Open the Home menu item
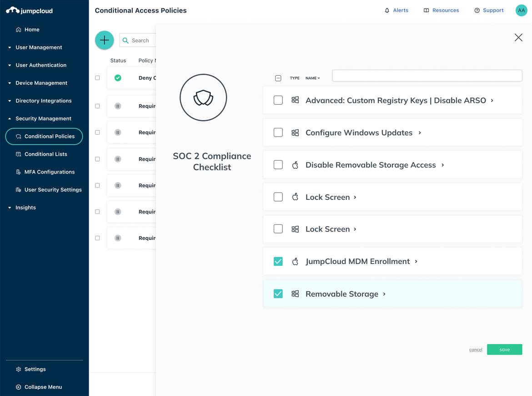The image size is (532, 396). 32,30
